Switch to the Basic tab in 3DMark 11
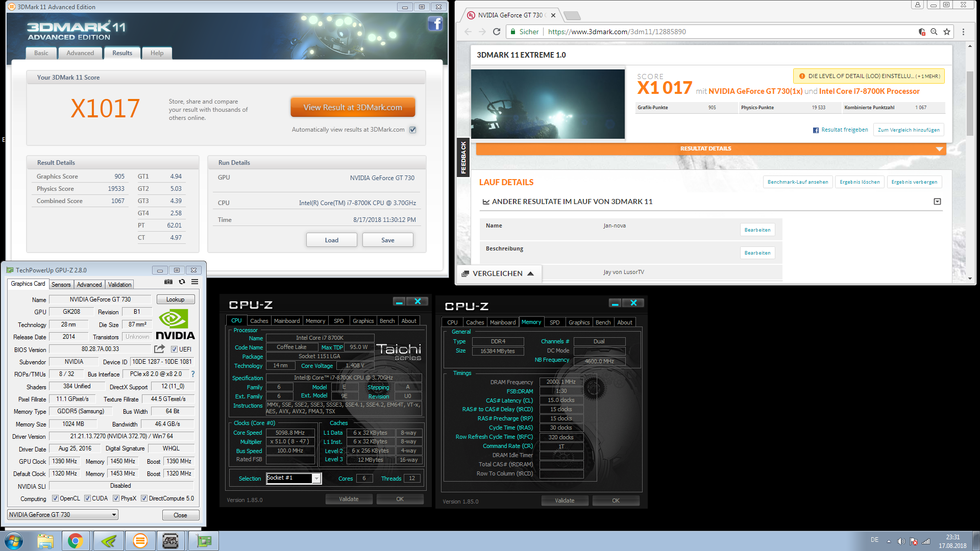980x551 pixels. (41, 53)
